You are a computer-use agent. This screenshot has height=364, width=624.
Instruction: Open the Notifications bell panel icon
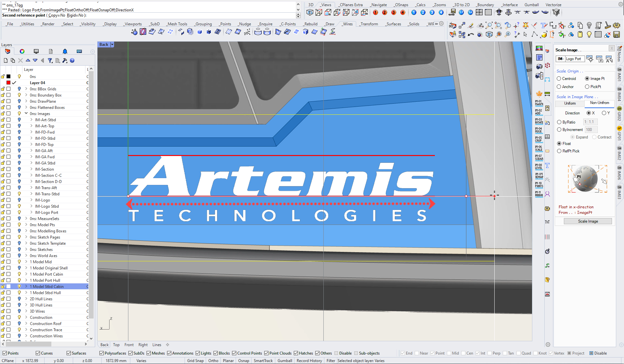[x=65, y=51]
